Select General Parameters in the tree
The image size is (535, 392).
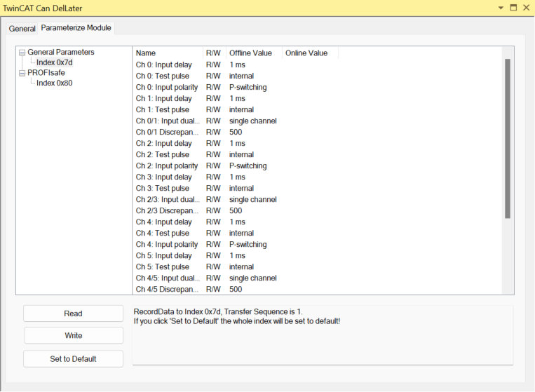61,52
